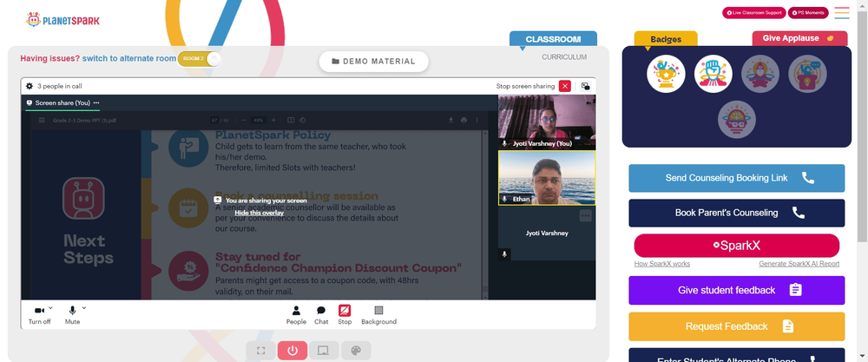Screen dimensions: 868x362
Task: Click the whiteboard screen icon below call
Action: (x=324, y=351)
